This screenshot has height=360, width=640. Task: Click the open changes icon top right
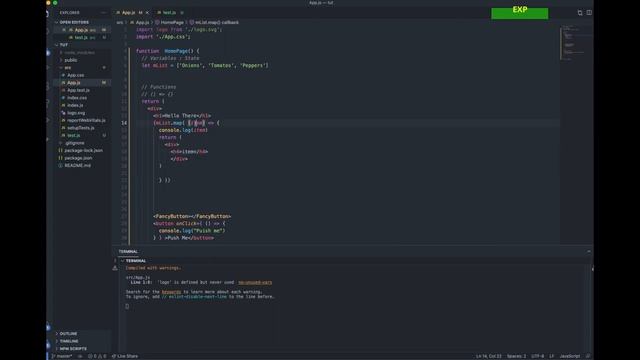tap(580, 13)
